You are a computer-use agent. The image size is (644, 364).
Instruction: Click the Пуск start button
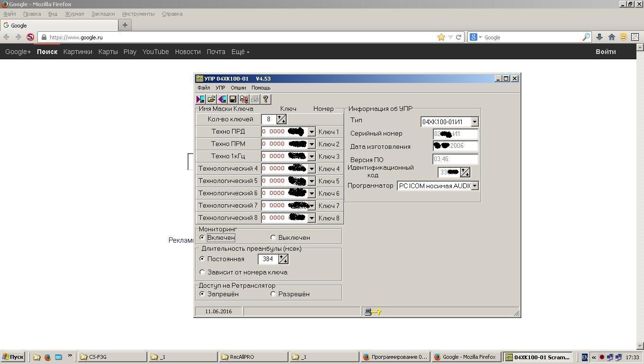[13, 357]
